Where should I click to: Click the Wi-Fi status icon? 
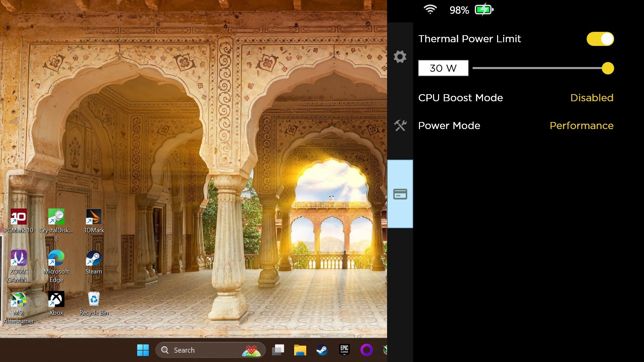(430, 10)
